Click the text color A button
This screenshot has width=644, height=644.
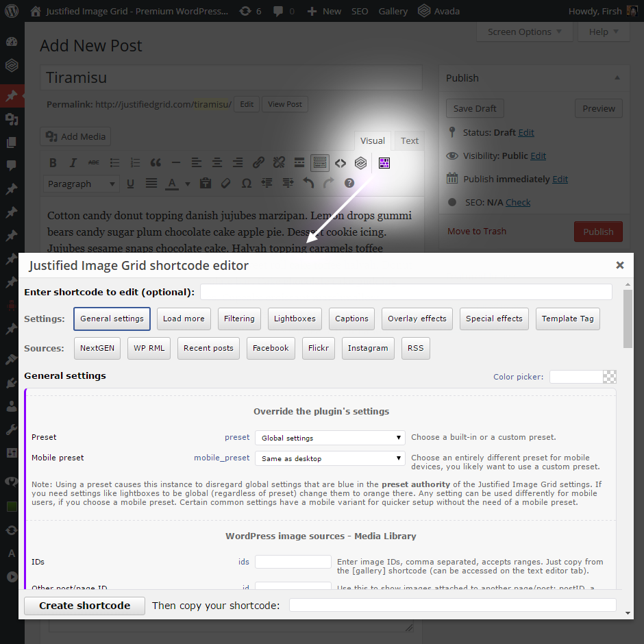[x=172, y=184]
